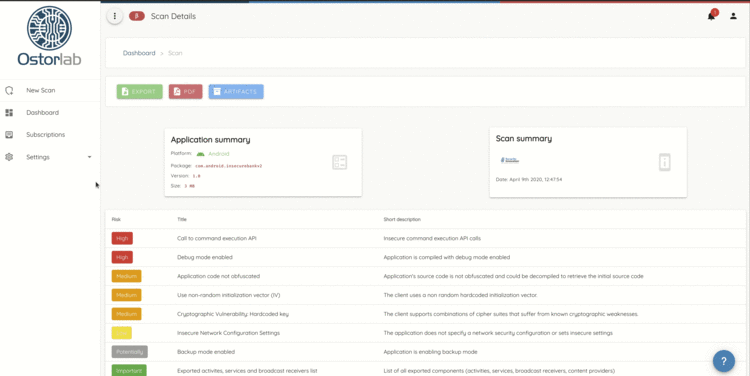Click Scan summary heading
This screenshot has height=376, width=750.
(524, 139)
